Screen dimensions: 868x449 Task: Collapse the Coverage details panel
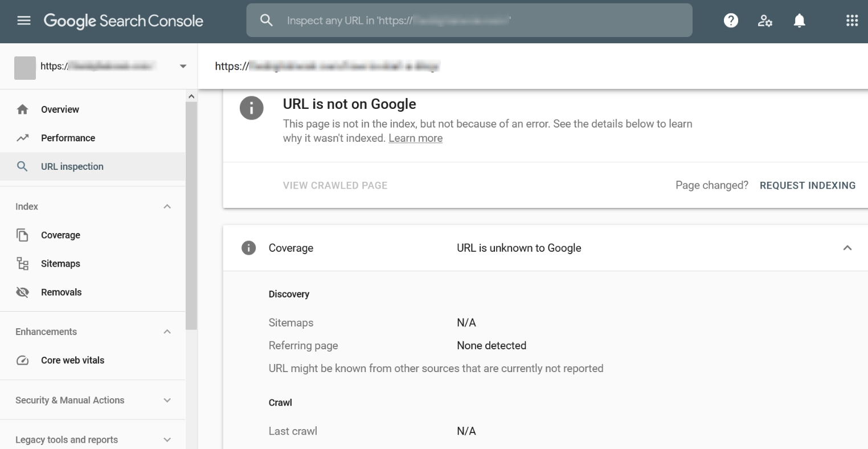click(x=847, y=248)
